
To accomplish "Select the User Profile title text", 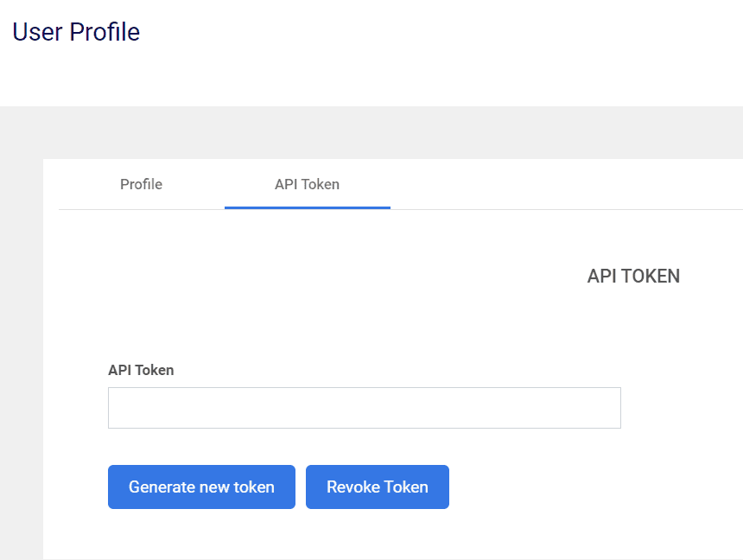I will tap(76, 32).
